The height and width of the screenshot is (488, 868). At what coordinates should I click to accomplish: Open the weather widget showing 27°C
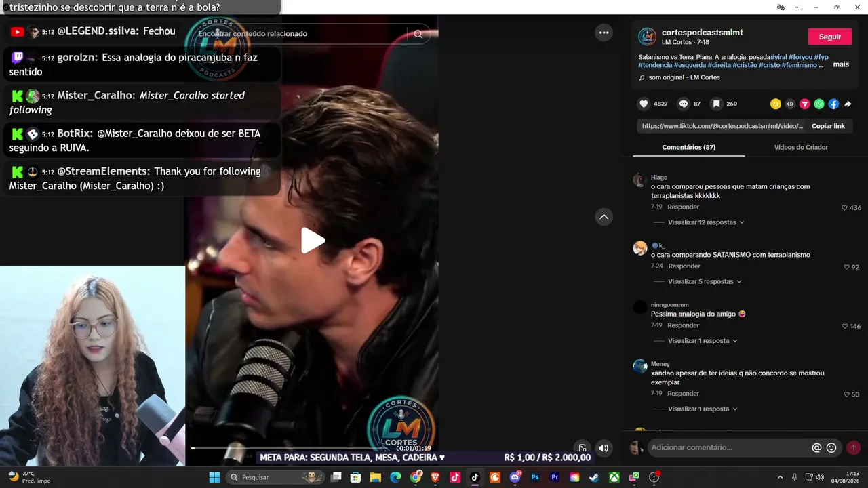tap(29, 477)
